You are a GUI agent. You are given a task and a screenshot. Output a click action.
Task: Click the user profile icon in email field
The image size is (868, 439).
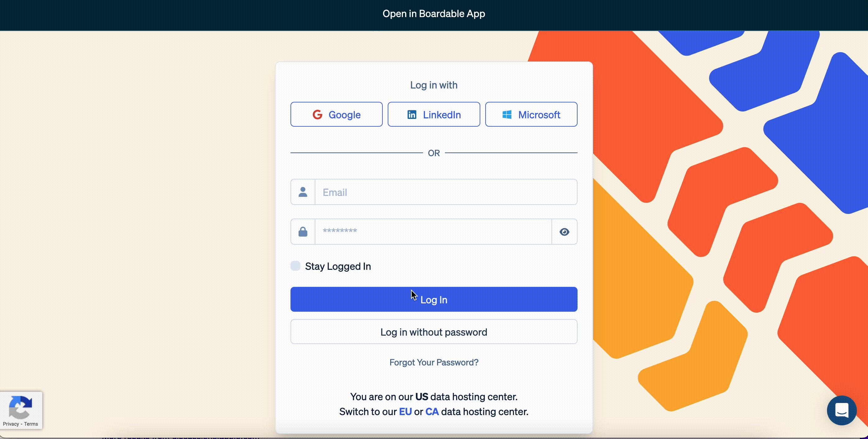click(x=303, y=192)
